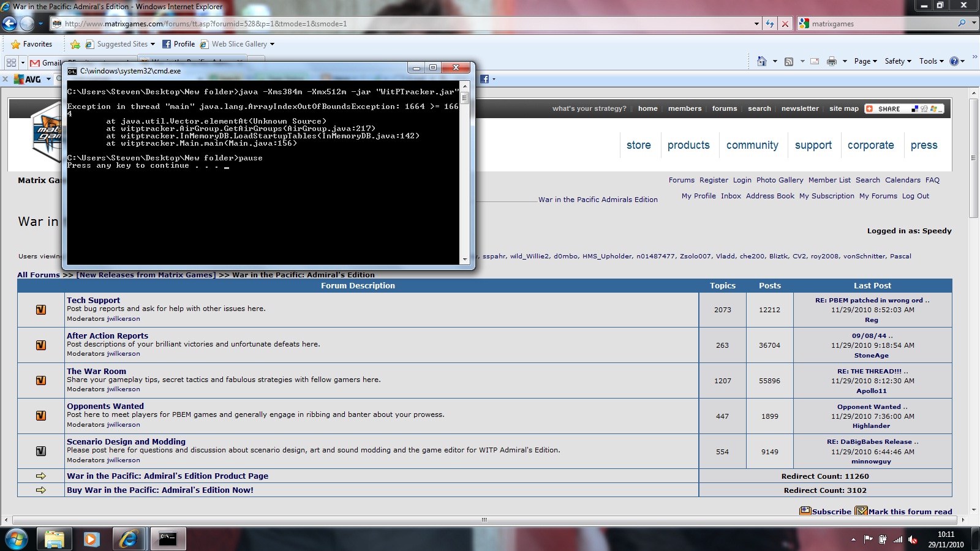Open the site's community navigation item

coord(752,145)
